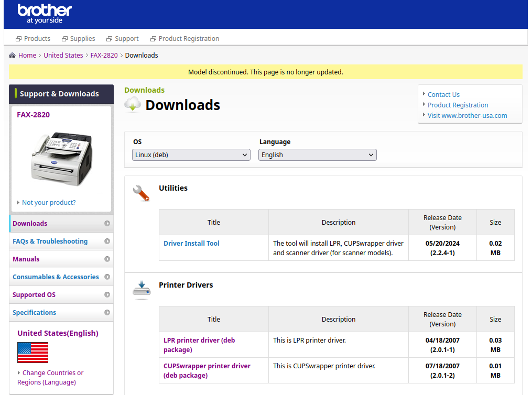Click the 07/18/2007 (2.0.1-2) release cell

coord(442,370)
